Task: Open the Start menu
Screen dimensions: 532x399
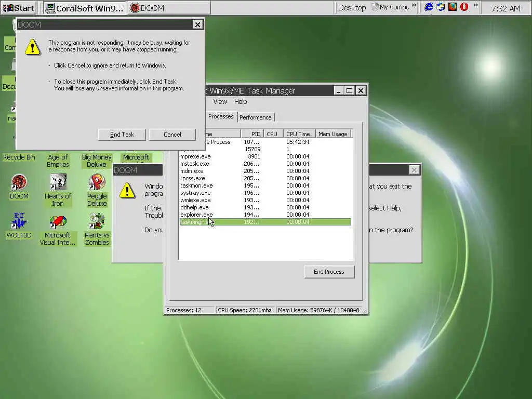Action: coord(19,8)
